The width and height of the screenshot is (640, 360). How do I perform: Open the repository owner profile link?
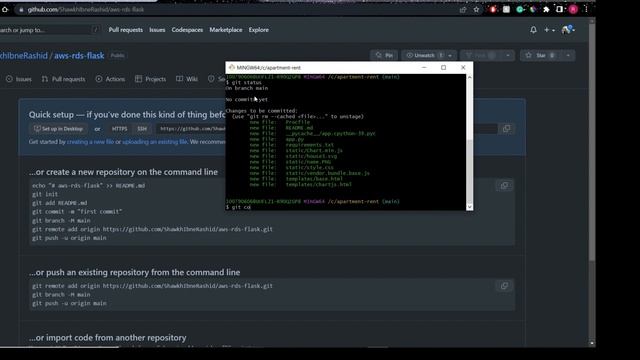pos(24,56)
